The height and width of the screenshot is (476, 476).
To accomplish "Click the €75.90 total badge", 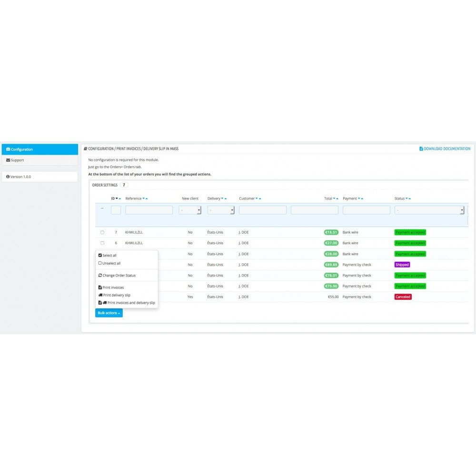I will [331, 286].
